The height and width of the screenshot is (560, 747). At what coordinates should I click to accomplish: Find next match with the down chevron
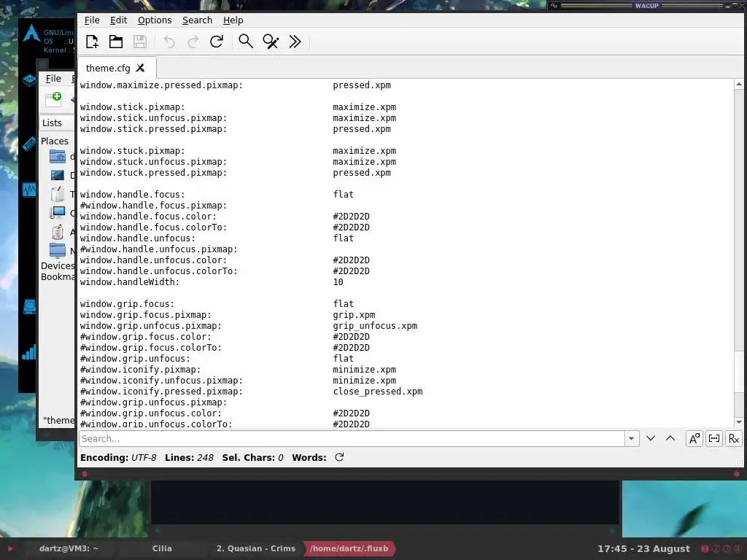click(x=651, y=438)
